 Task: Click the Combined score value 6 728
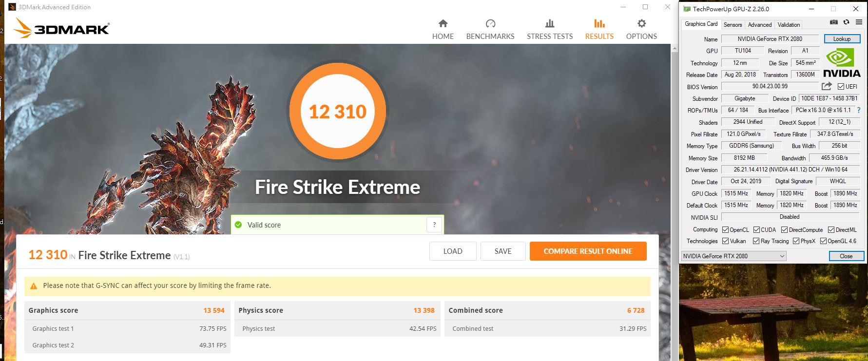click(636, 310)
